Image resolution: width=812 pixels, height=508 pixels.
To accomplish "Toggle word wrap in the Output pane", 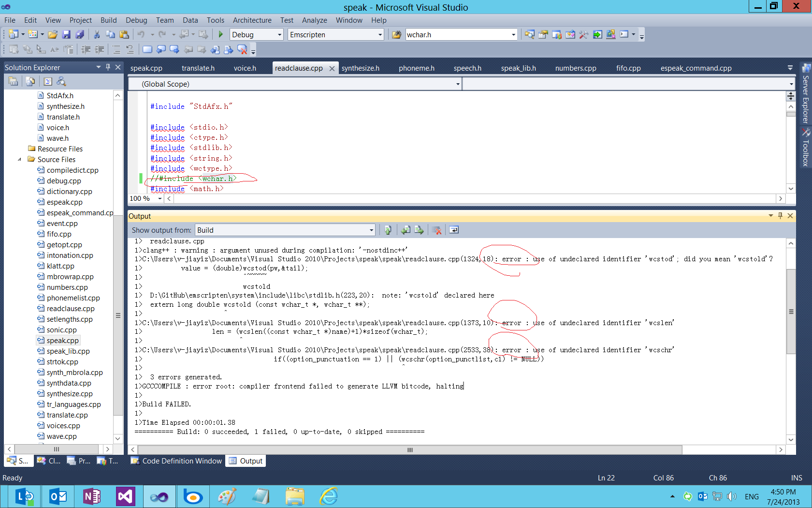I will [x=454, y=230].
